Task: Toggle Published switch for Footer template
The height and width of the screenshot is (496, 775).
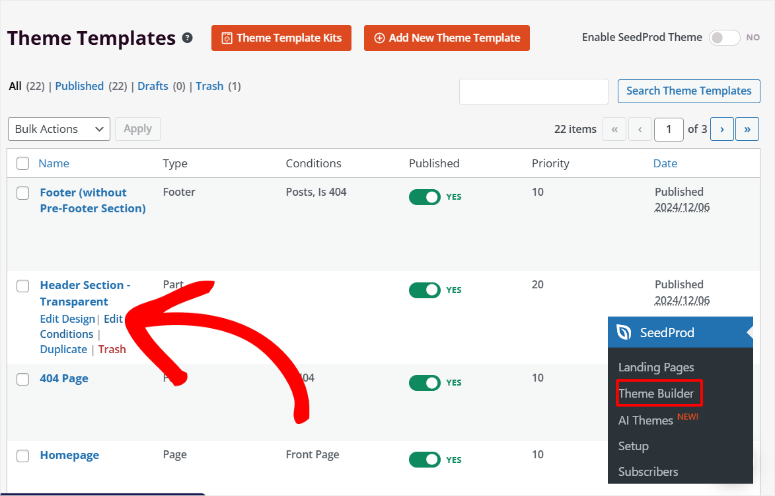Action: coord(425,197)
